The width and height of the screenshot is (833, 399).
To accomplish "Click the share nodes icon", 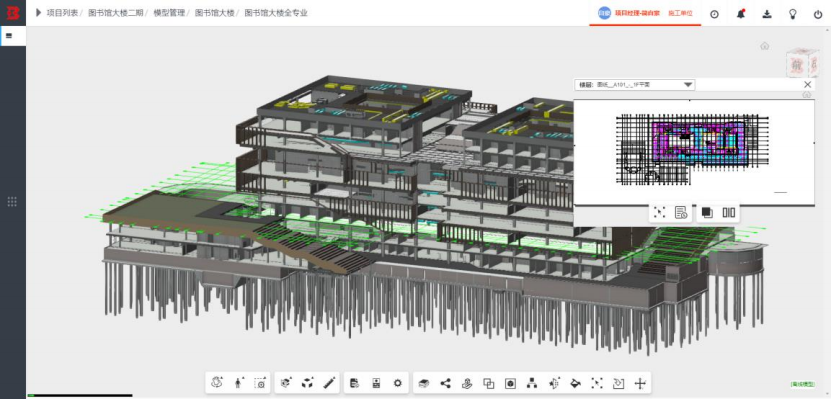I will coord(445,383).
